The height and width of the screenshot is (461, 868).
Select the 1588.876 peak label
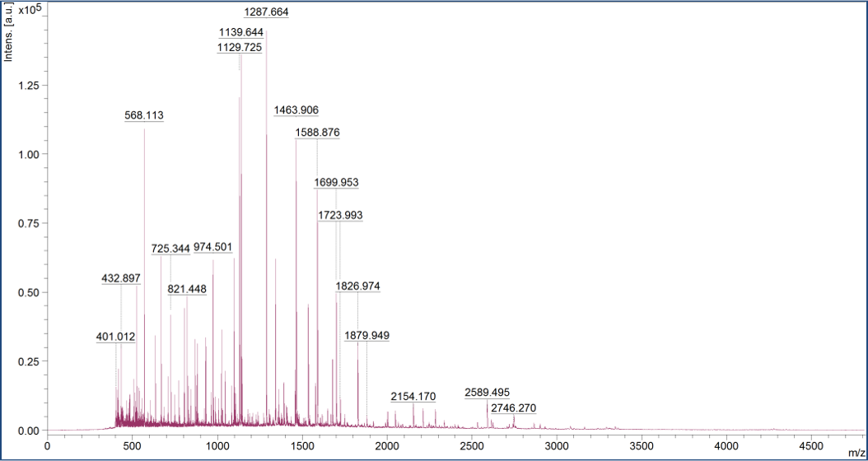click(317, 133)
